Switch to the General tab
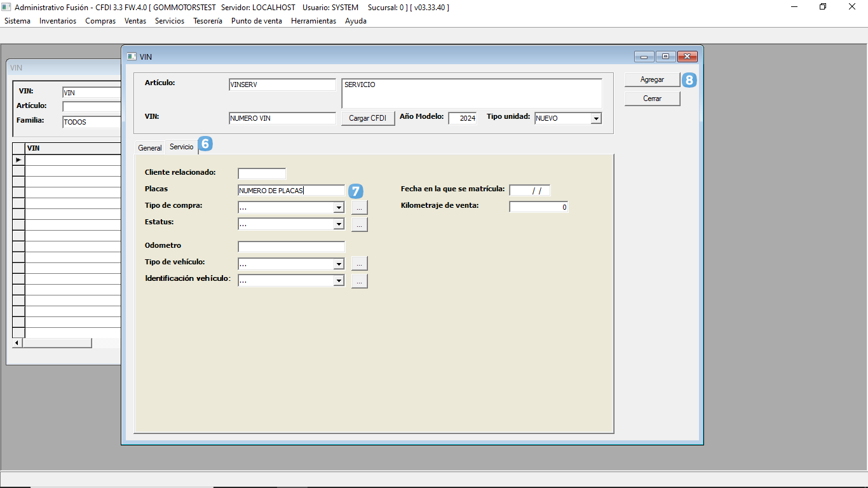868x488 pixels. coord(150,147)
